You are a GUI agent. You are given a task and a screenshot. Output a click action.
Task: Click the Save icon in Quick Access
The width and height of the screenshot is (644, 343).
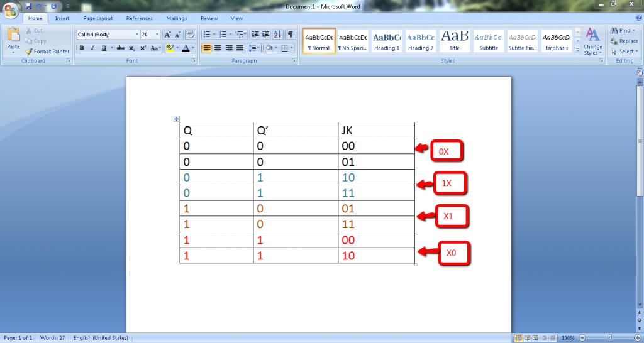click(28, 6)
